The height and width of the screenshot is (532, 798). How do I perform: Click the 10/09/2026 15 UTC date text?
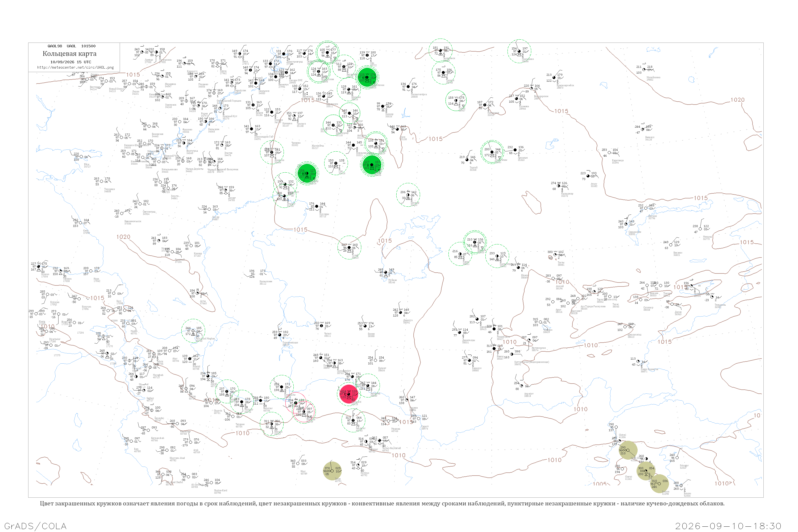[70, 62]
